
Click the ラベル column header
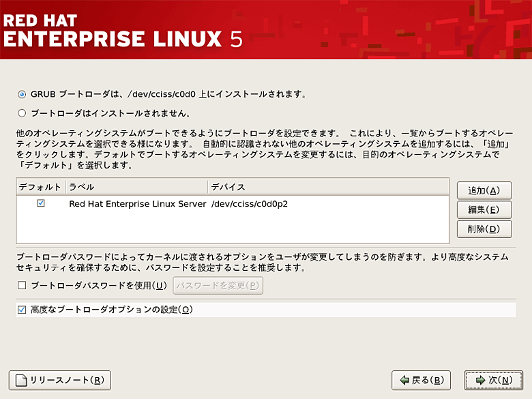coord(136,187)
